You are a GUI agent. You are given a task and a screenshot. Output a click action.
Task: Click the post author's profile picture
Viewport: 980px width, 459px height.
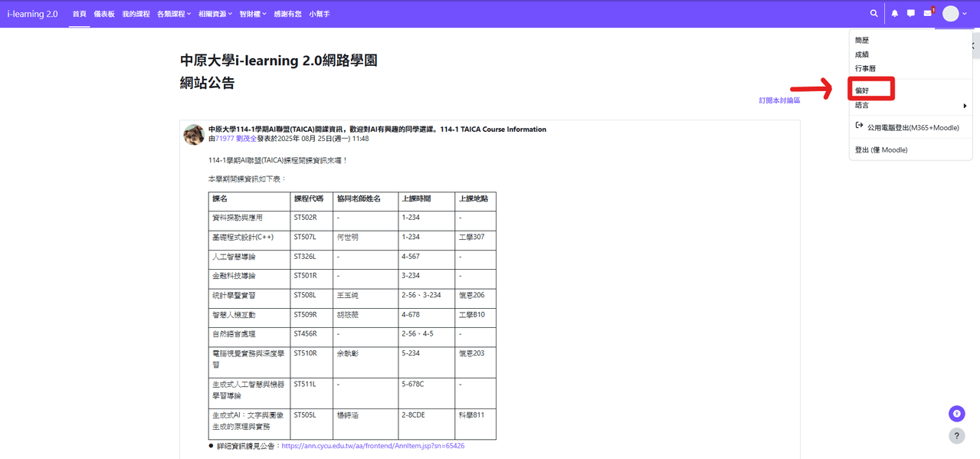[194, 134]
